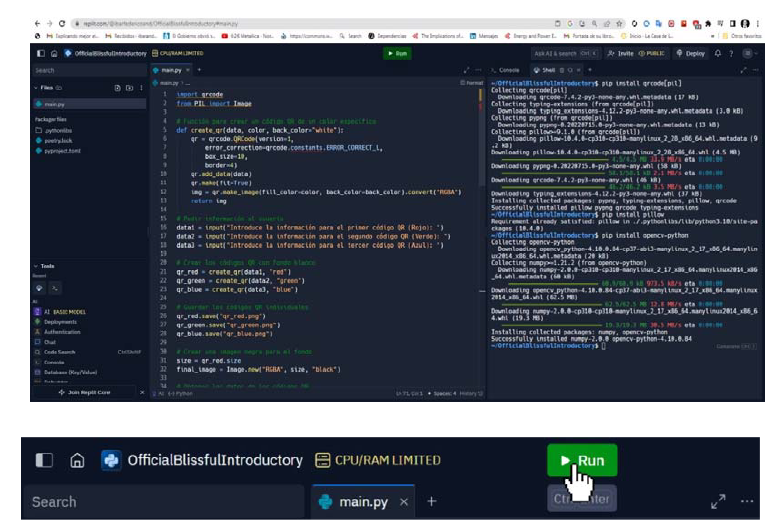This screenshot has width=780, height=532.
Task: Dismiss the Join Replit Core banner
Action: [142, 392]
